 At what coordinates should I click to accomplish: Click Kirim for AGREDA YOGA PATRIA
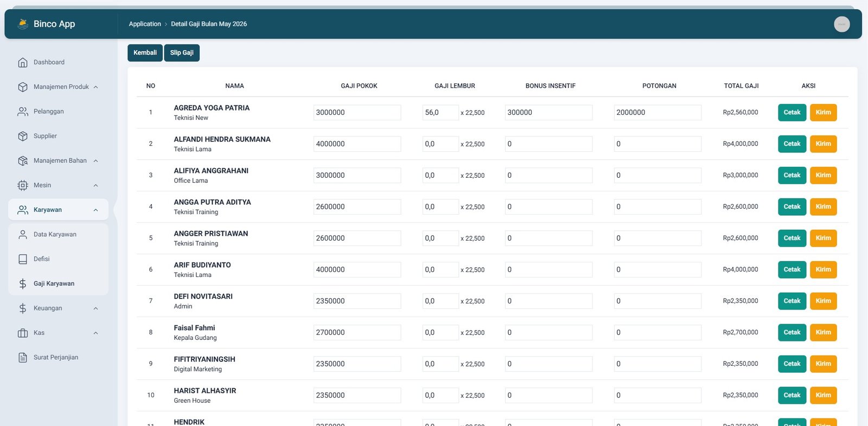(x=824, y=112)
